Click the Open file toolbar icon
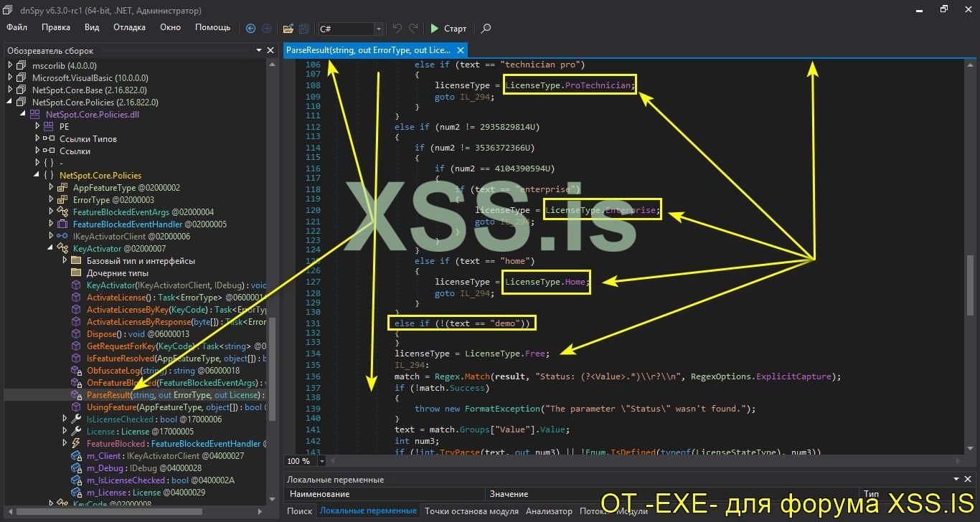Image resolution: width=980 pixels, height=522 pixels. point(288,29)
